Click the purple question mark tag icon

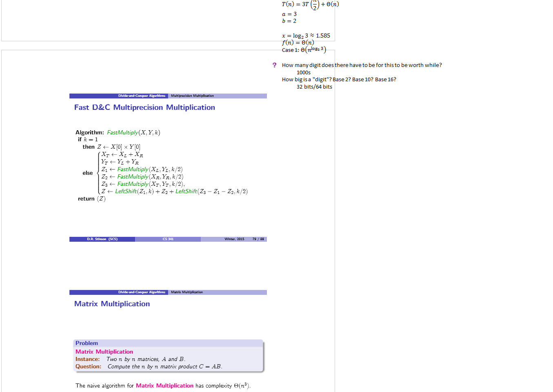(x=274, y=65)
